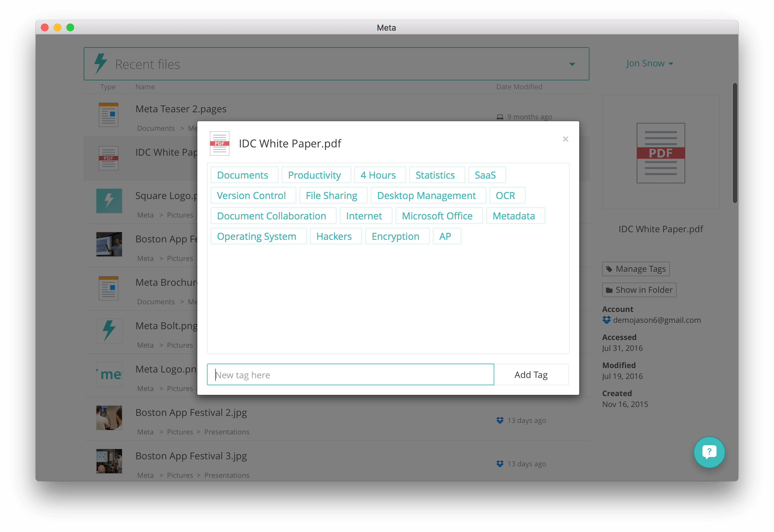Click the Encryption tag

(x=397, y=236)
